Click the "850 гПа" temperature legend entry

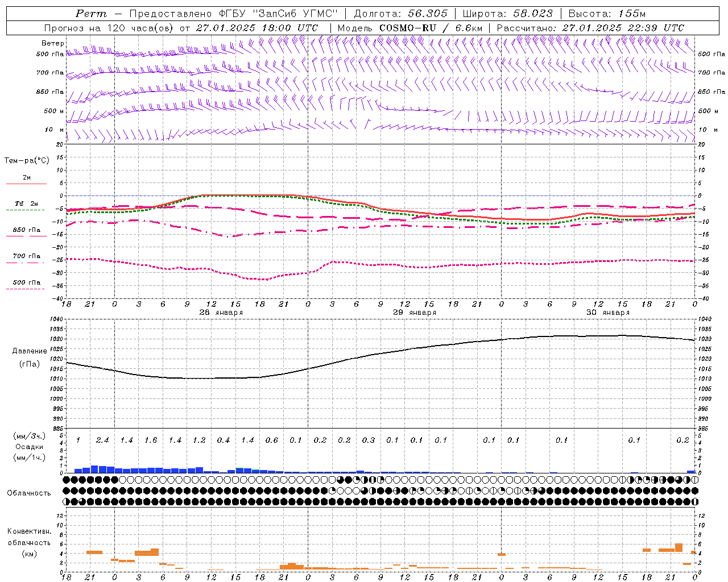coord(26,230)
